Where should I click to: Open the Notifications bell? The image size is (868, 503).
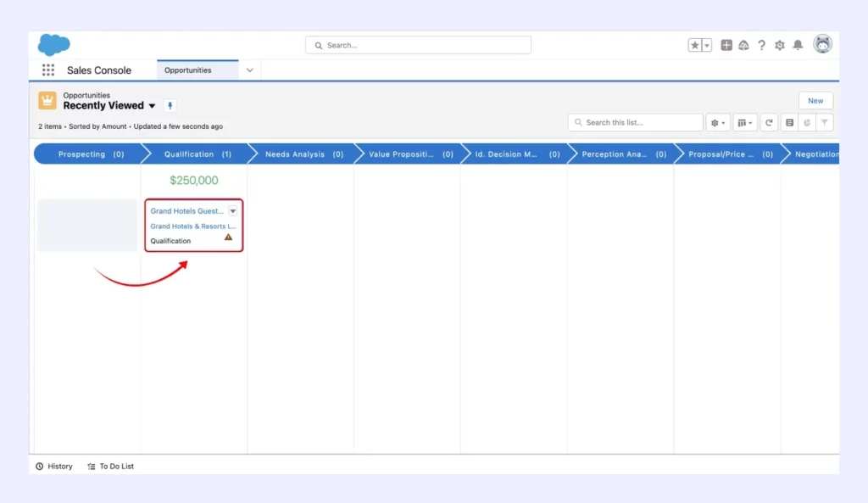coord(798,46)
